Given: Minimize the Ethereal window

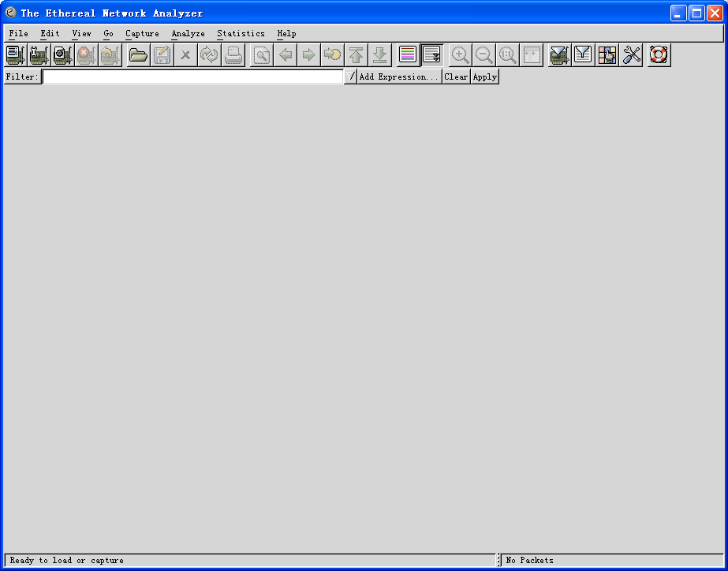Looking at the screenshot, I should [x=678, y=13].
